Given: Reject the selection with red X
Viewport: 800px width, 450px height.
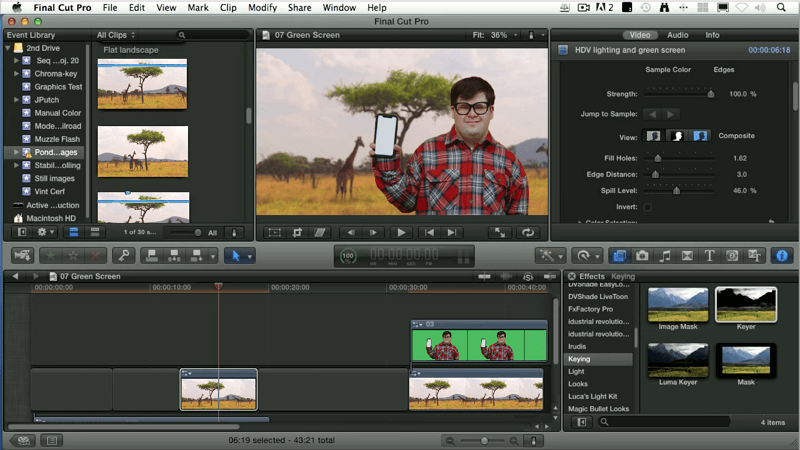Looking at the screenshot, I should (x=95, y=255).
